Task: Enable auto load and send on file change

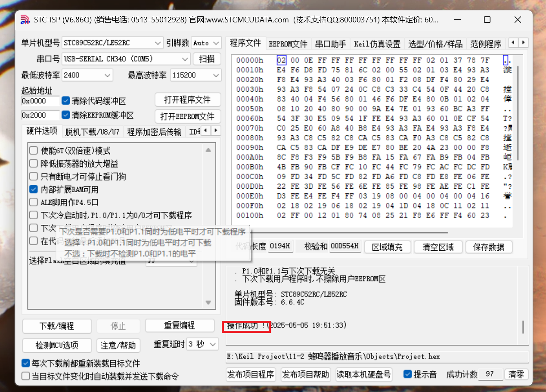Action: point(26,376)
